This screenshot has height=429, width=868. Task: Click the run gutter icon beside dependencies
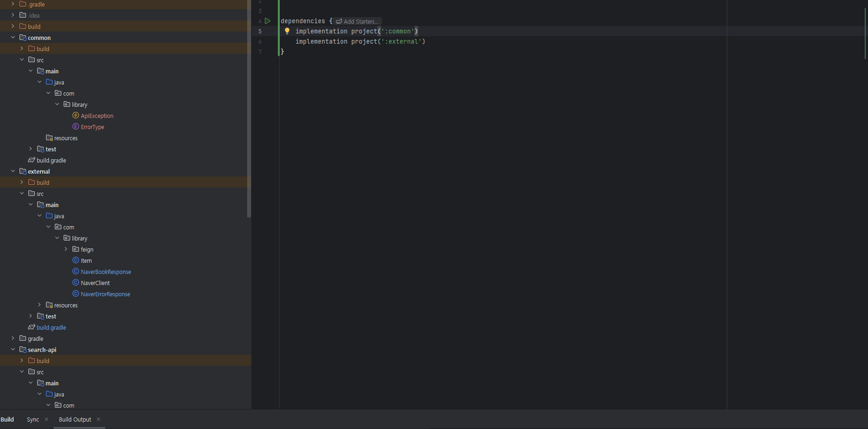[x=268, y=21]
